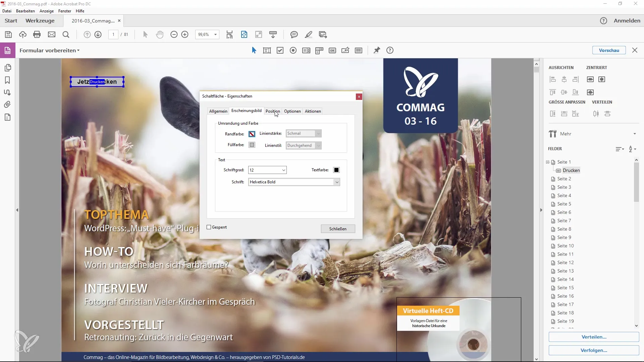Add a checkbox form field tool
The image size is (644, 362).
[280, 51]
